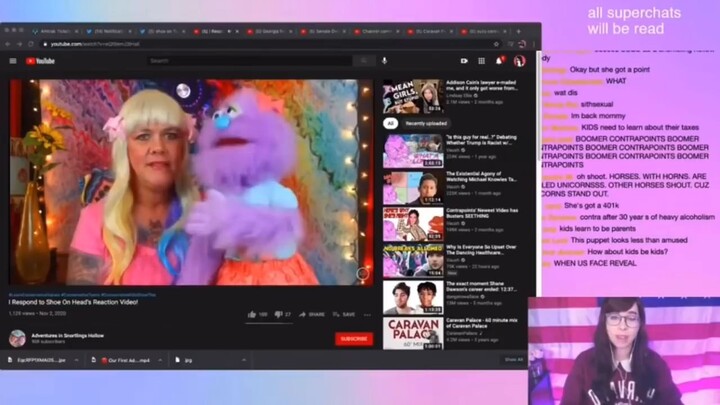Open the Contrapoints' Newest Video thumbnail
Screen dimensions: 720x405
click(x=413, y=224)
